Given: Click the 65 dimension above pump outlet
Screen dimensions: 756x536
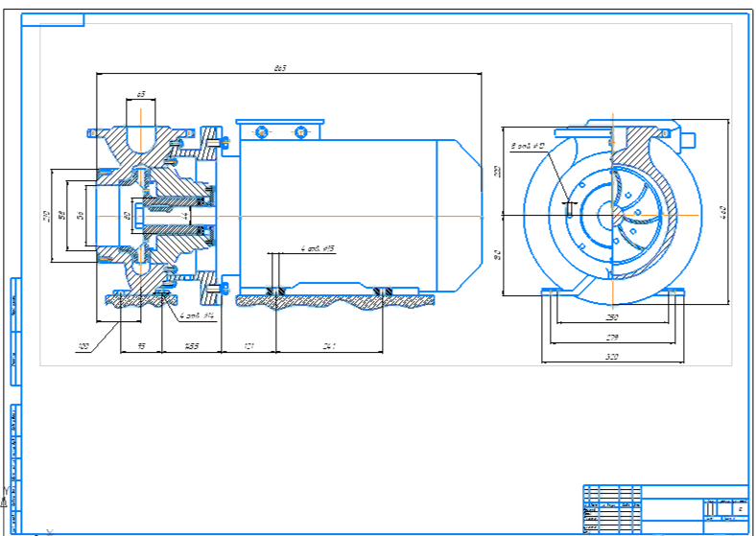Looking at the screenshot, I should 140,94.
